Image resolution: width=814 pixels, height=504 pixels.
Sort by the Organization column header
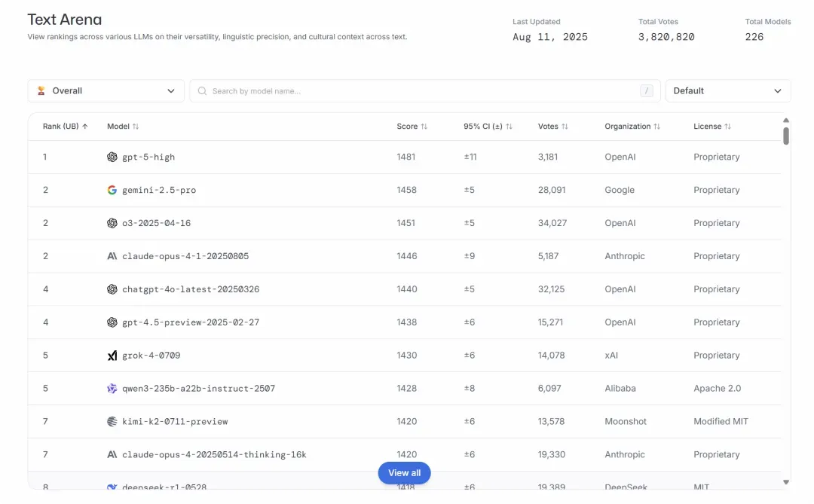click(632, 126)
